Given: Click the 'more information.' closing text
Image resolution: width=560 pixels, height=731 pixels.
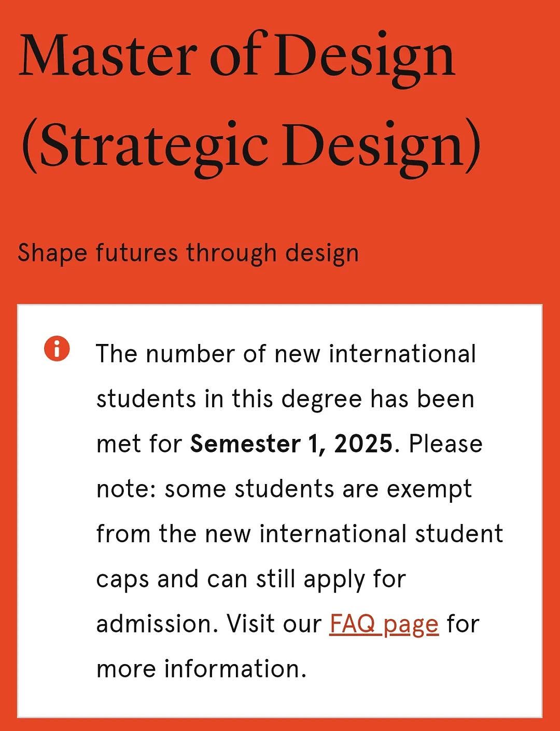Looking at the screenshot, I should [202, 669].
